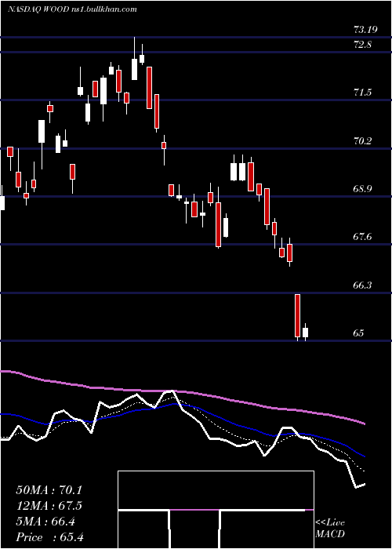The width and height of the screenshot is (392, 549).
Task: Click the MACD histogram box
Action: 216,510
